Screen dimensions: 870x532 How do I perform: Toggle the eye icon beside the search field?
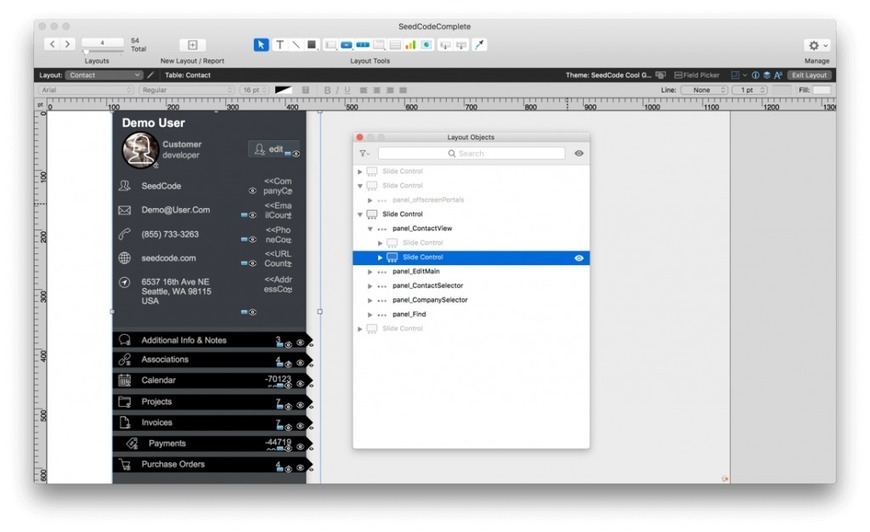pos(579,153)
